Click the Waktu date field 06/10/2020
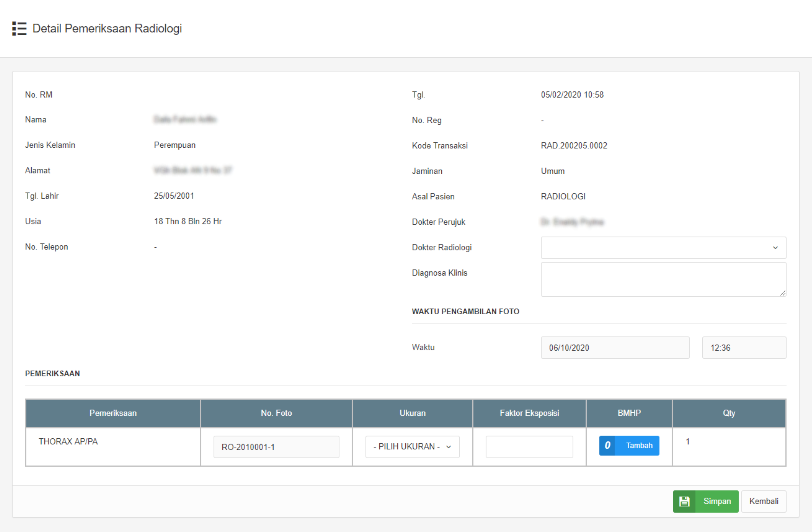Viewport: 812px width, 532px height. 615,348
